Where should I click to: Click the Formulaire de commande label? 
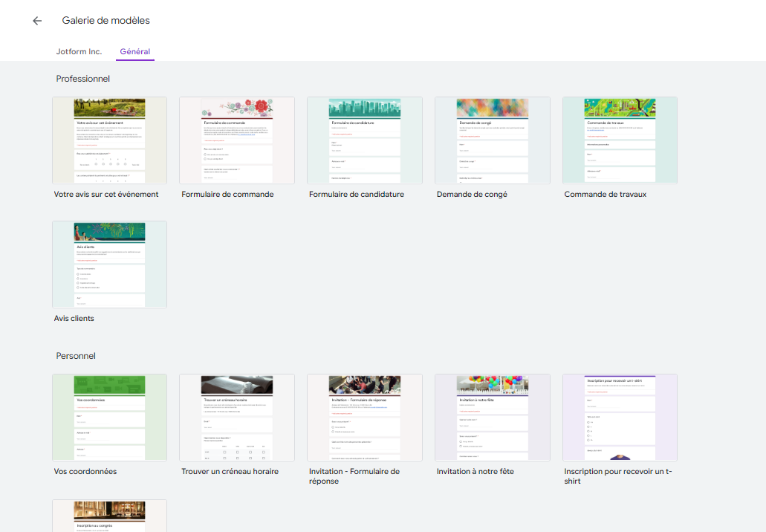tap(227, 194)
